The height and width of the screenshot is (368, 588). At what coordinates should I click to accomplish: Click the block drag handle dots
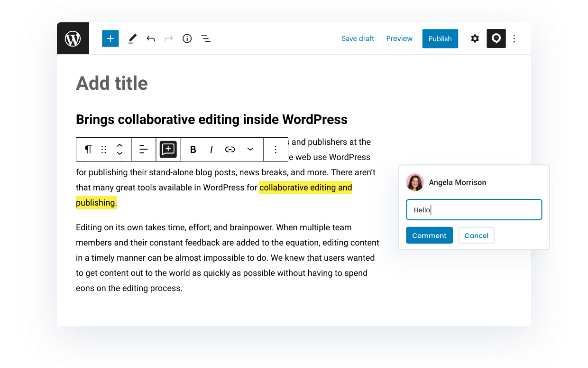click(x=104, y=150)
